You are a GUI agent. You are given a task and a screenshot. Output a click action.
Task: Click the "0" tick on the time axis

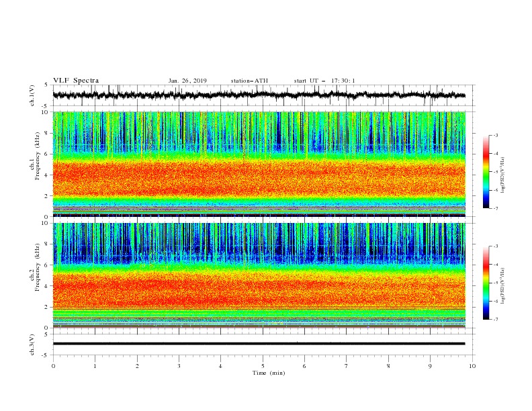click(x=53, y=366)
